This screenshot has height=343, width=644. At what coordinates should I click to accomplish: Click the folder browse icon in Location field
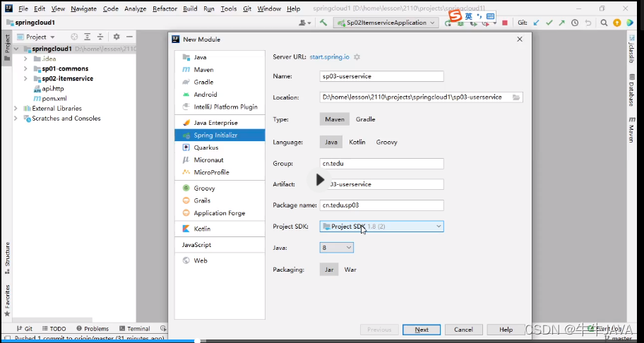516,97
